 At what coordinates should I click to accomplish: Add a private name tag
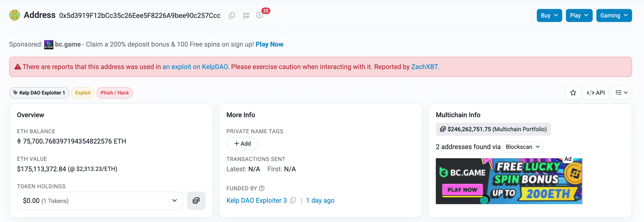[x=243, y=144]
